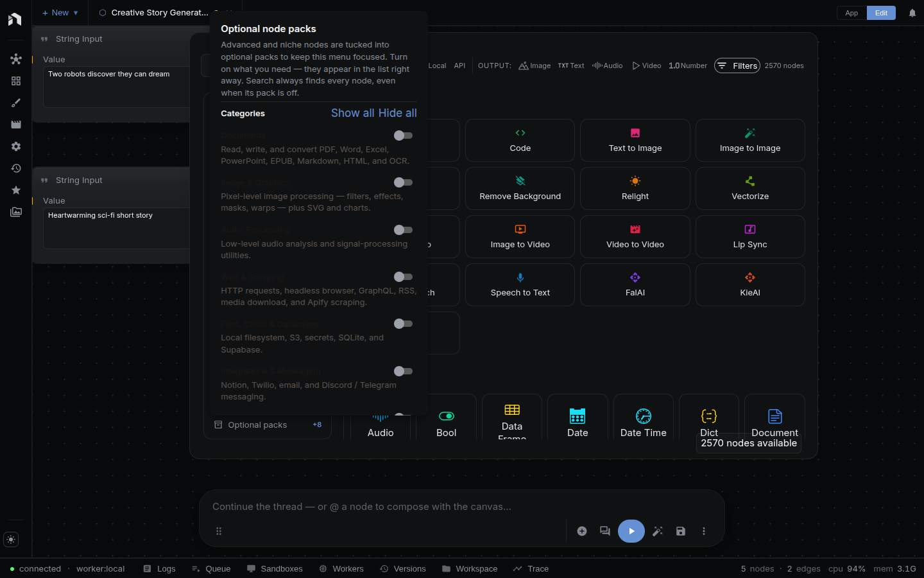Open the KieAI provider tile

coord(750,285)
